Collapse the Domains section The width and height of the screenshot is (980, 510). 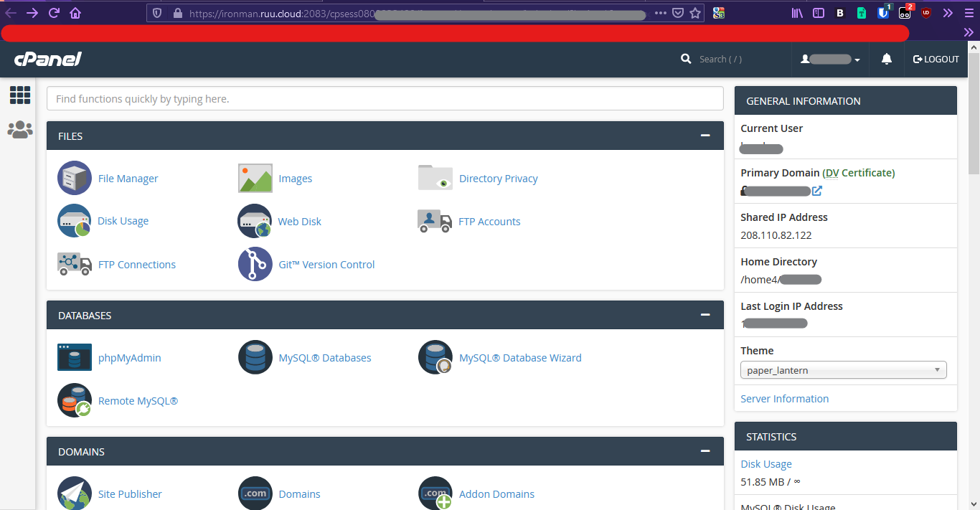[x=705, y=450]
